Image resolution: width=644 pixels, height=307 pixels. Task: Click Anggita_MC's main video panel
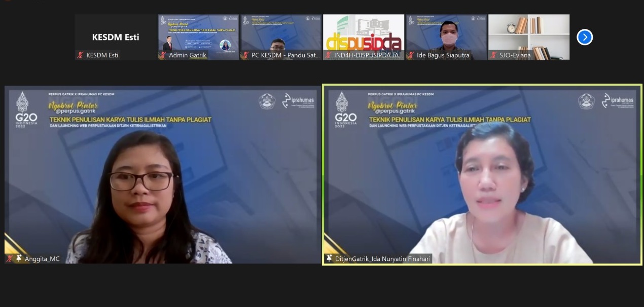coord(162,175)
